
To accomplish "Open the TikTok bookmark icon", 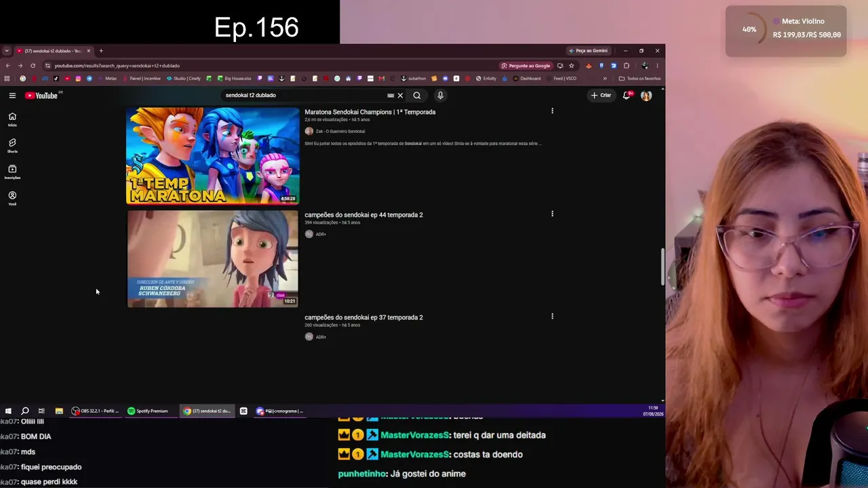I will point(56,79).
